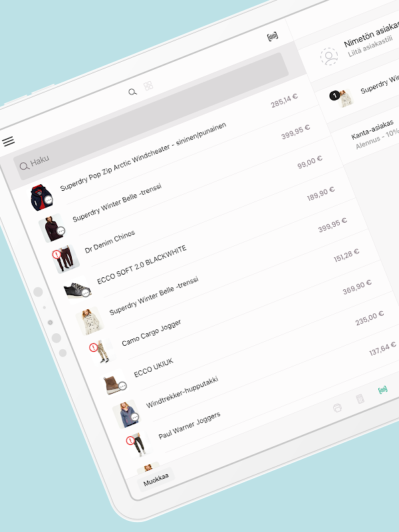Switch to search list view icon
The height and width of the screenshot is (532, 399).
click(132, 92)
